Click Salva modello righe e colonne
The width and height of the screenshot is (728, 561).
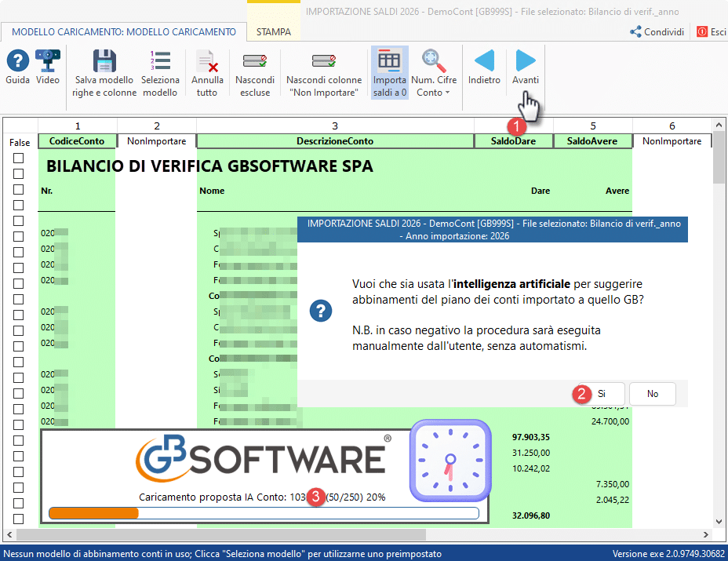coord(104,74)
